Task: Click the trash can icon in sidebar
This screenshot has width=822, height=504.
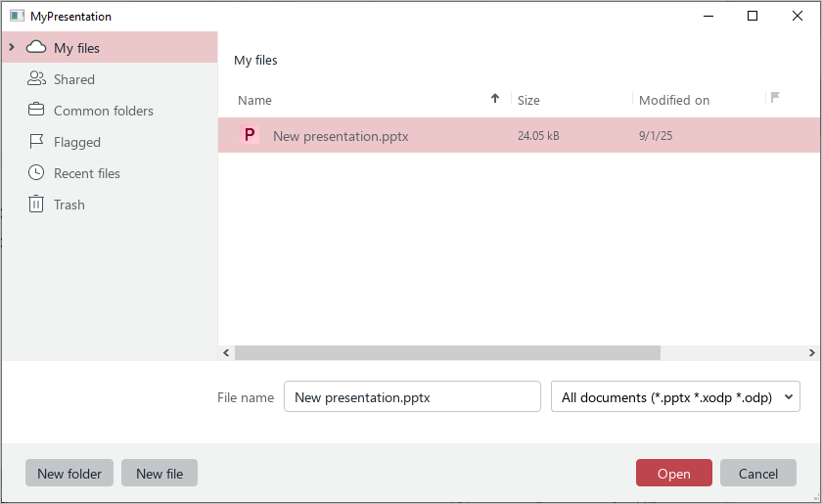Action: pos(36,205)
